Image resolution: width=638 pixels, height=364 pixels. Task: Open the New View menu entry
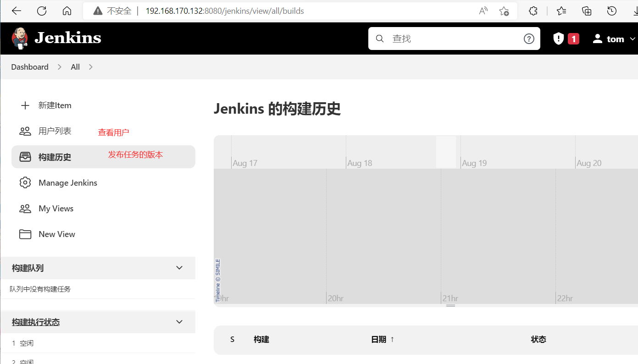coord(103,234)
